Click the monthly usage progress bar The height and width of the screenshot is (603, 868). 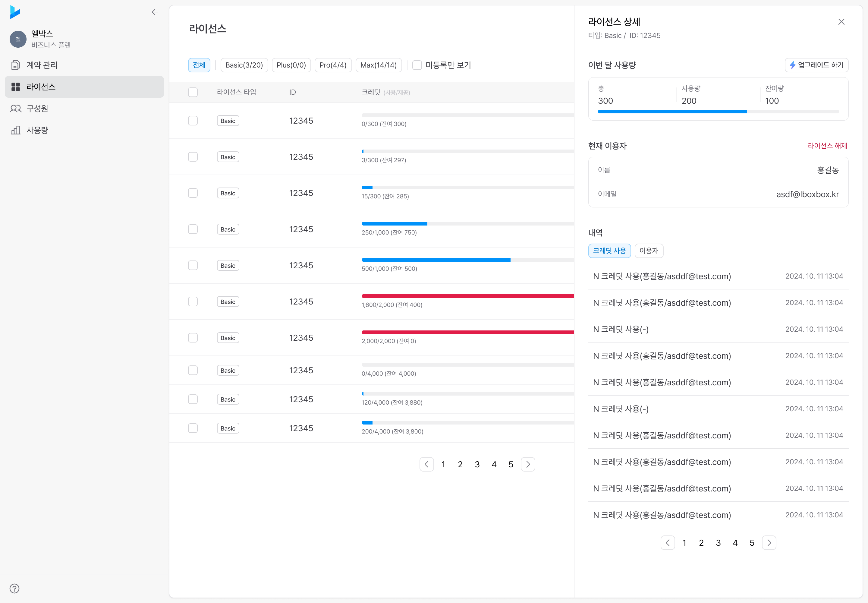[x=718, y=112]
